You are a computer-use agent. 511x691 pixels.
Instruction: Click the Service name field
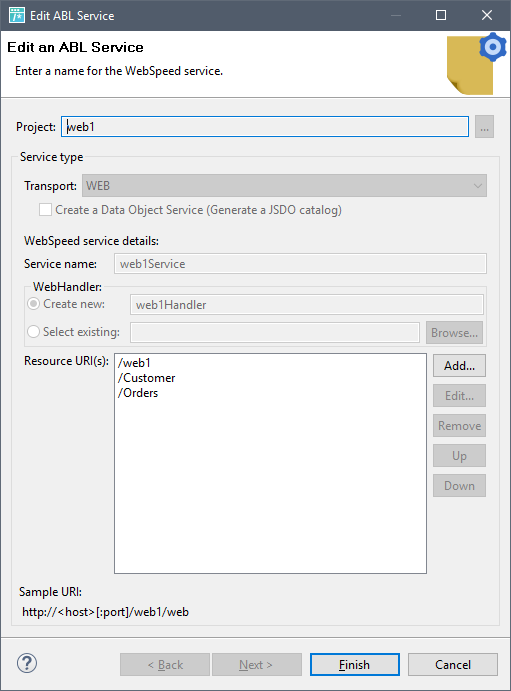point(300,264)
